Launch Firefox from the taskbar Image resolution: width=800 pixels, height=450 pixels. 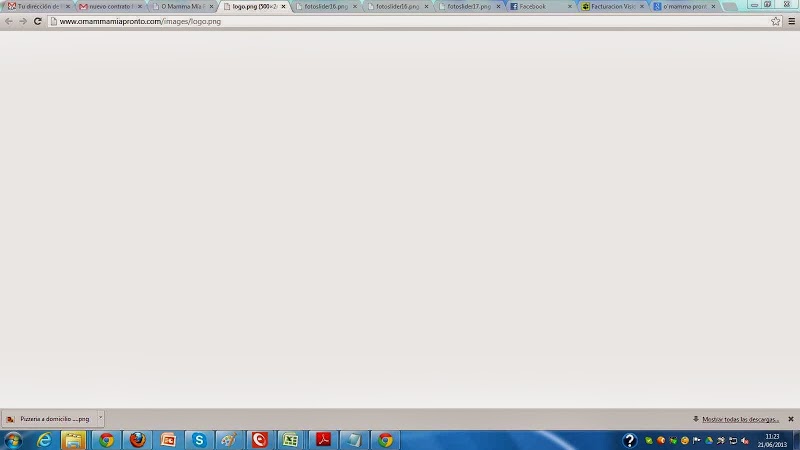(137, 440)
